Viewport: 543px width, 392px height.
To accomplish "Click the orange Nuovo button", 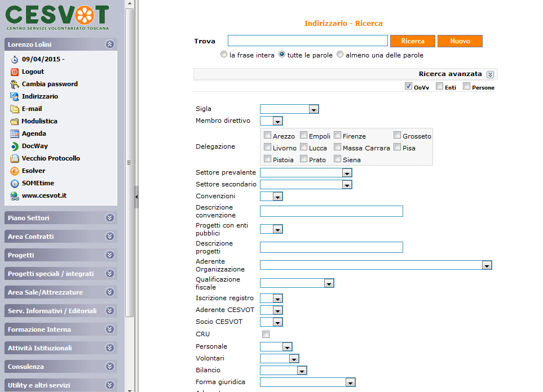I will (460, 41).
